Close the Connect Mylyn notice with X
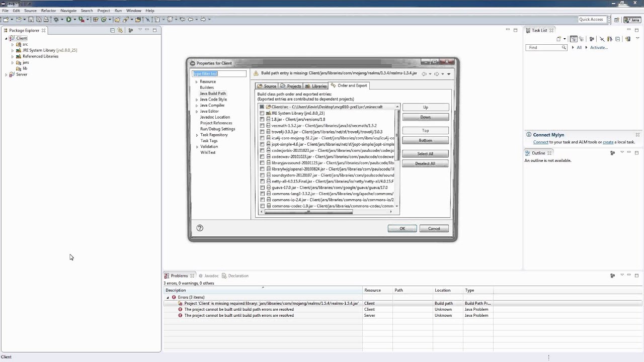644x362 pixels. coord(637,135)
